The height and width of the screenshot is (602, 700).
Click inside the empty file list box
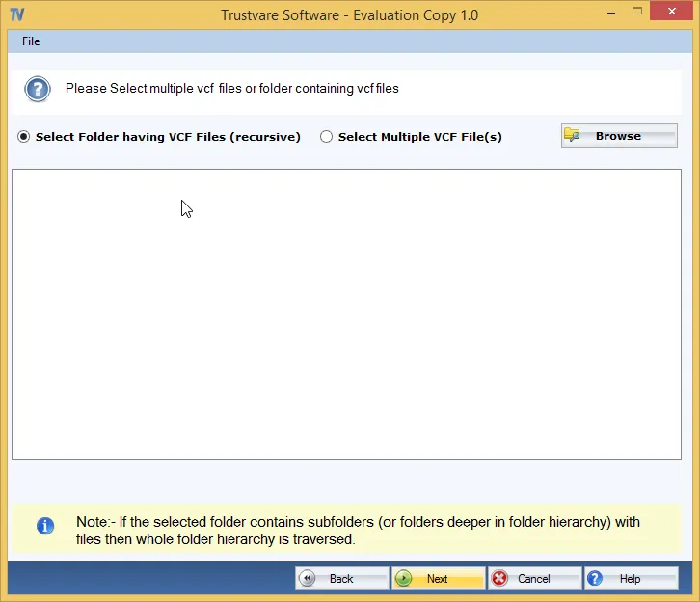coord(346,315)
